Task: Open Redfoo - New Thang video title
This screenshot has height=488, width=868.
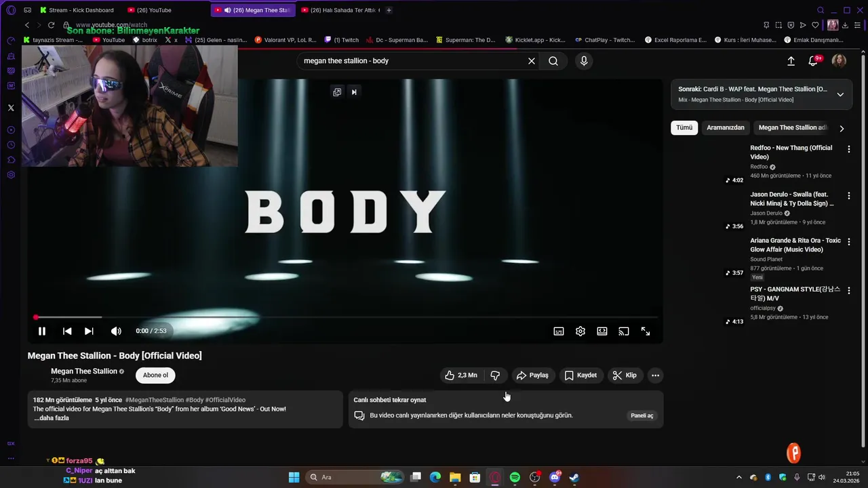Action: pos(791,152)
